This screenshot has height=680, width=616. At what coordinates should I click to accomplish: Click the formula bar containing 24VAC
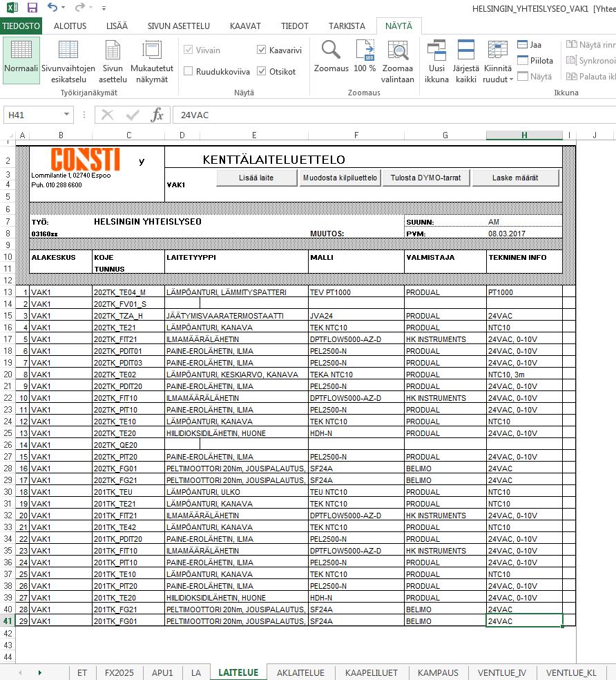pyautogui.click(x=394, y=115)
